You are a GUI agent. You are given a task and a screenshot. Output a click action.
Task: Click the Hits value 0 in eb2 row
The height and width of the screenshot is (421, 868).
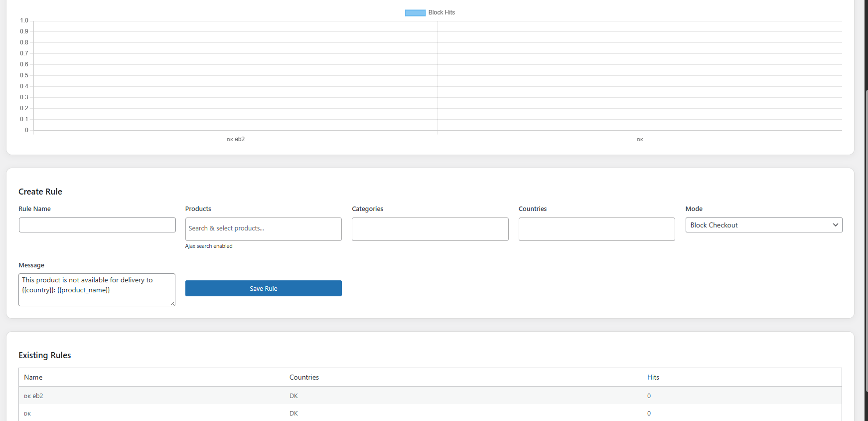coord(649,396)
